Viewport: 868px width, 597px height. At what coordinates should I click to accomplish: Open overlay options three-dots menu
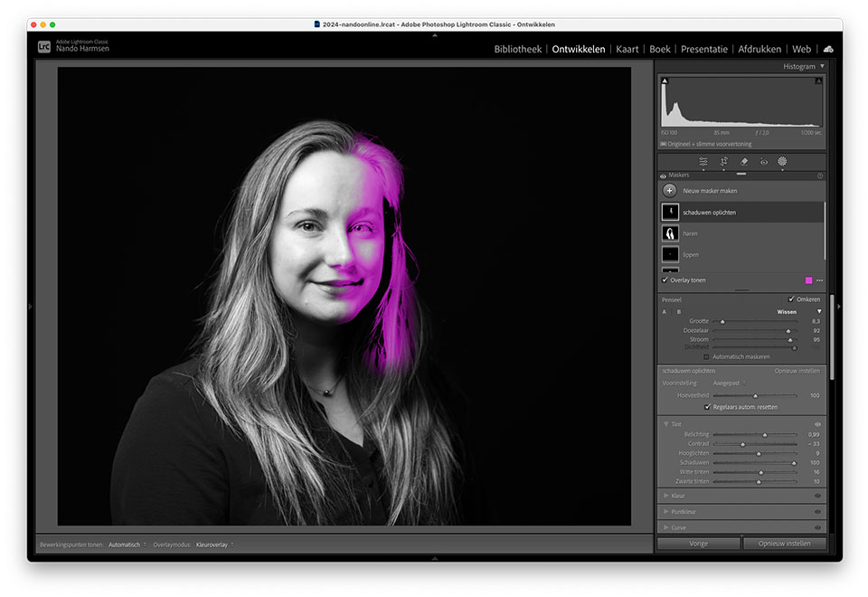click(x=820, y=280)
